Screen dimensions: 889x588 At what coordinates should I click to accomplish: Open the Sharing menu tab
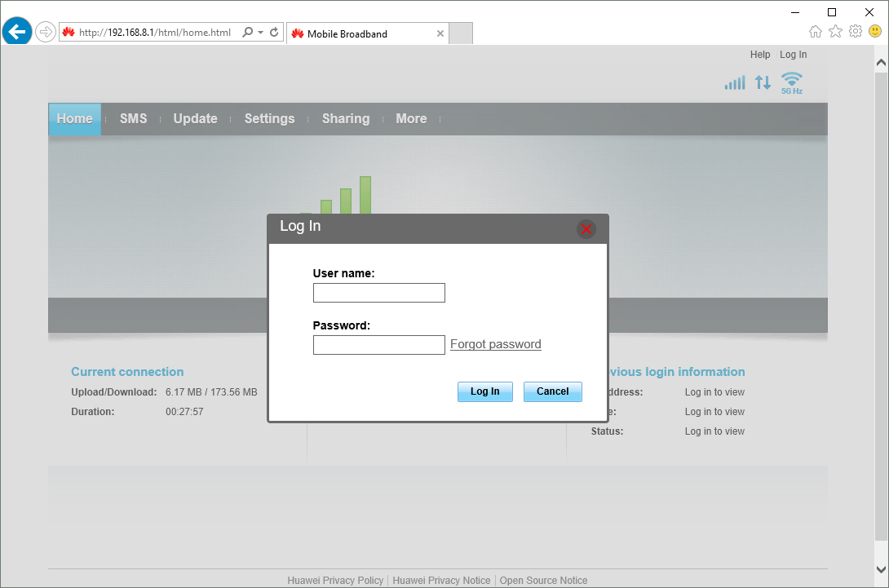(345, 118)
